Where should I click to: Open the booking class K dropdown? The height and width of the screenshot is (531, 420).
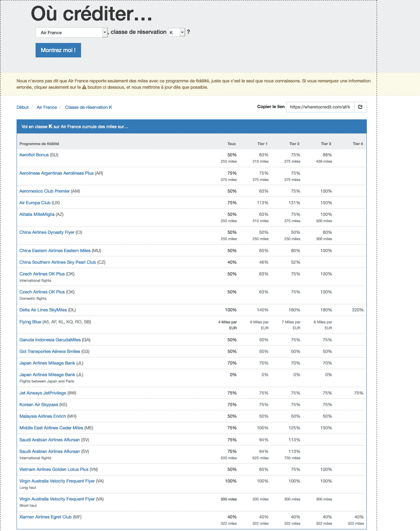pos(177,32)
